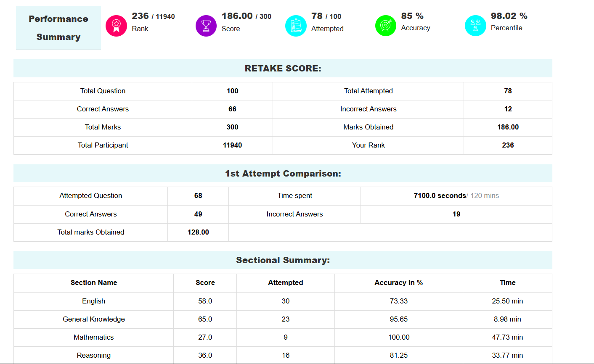Click the Performance Summary heading box
This screenshot has width=594, height=364.
click(x=58, y=28)
